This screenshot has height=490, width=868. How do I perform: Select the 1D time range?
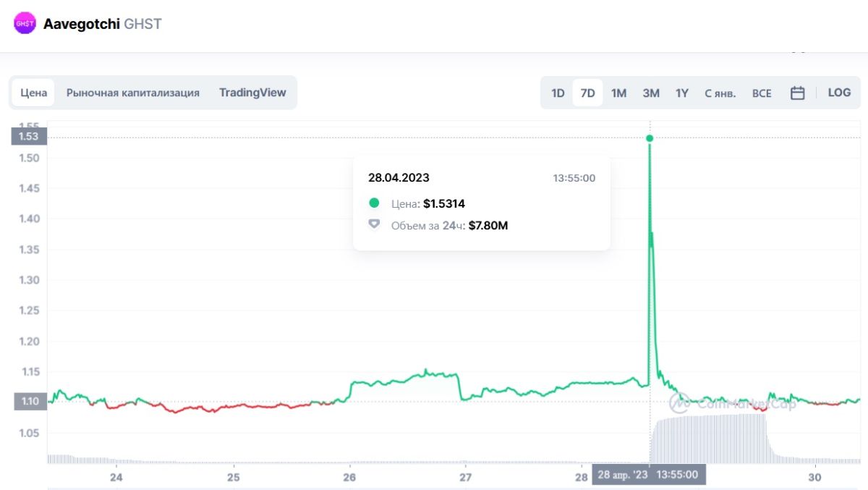point(558,93)
